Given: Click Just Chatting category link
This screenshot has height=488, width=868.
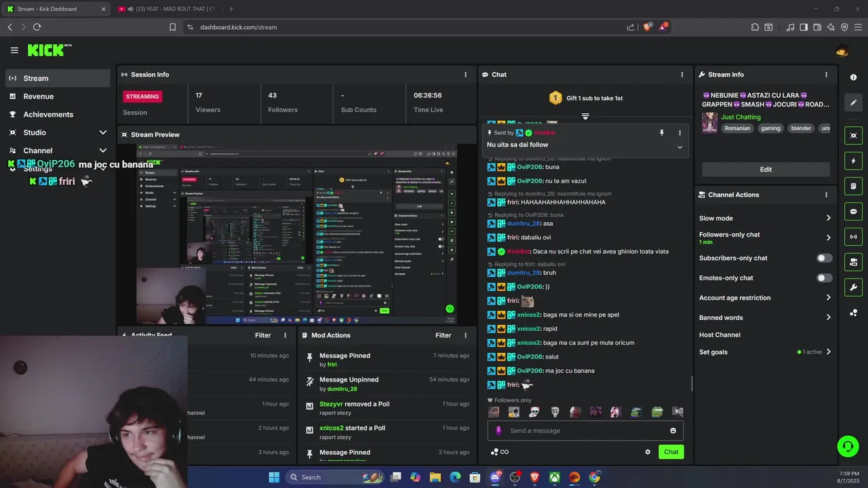Looking at the screenshot, I should click(741, 117).
